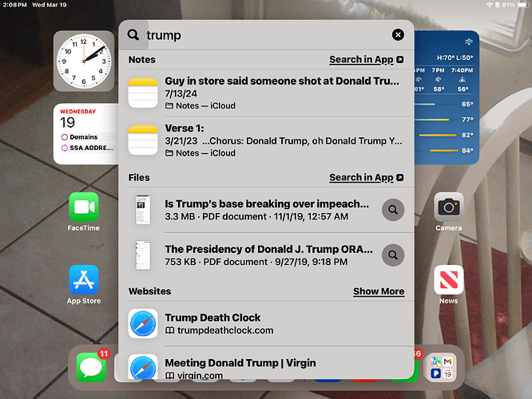This screenshot has width=532, height=399.
Task: Open the analog Clock widget
Action: (x=84, y=61)
